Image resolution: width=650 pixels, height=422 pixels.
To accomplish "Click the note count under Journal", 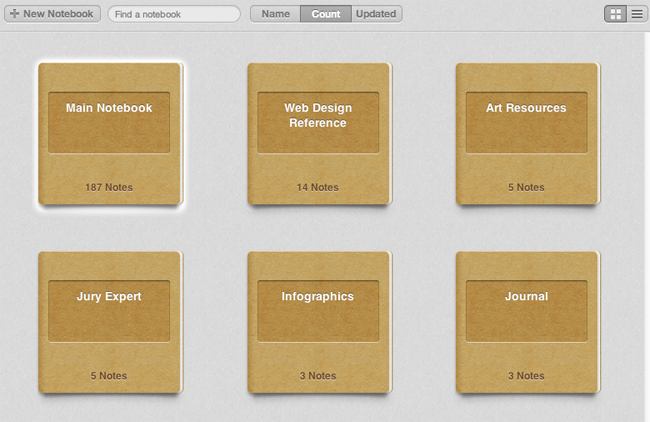I will pyautogui.click(x=526, y=376).
